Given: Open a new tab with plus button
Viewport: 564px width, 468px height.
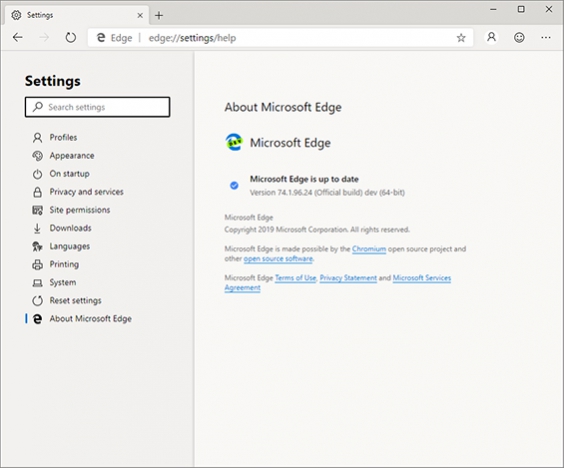Looking at the screenshot, I should [x=159, y=15].
